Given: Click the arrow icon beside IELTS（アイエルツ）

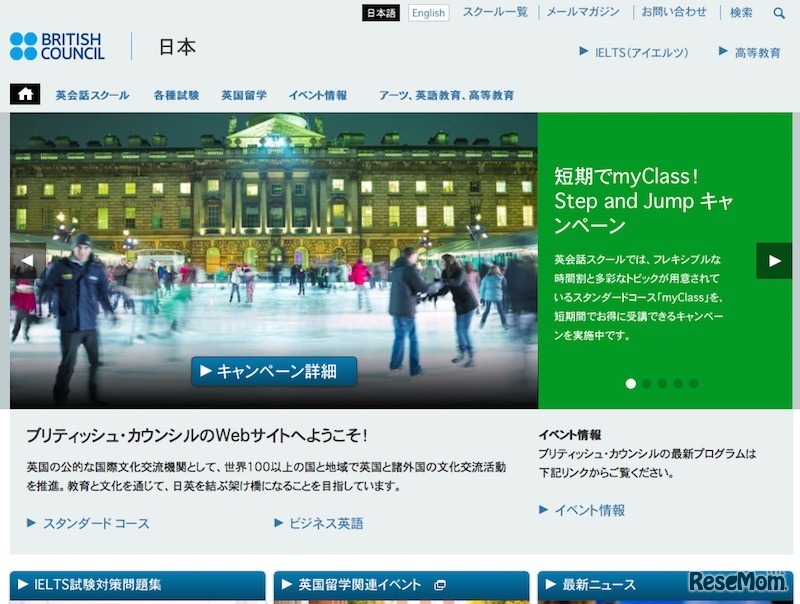Looking at the screenshot, I should pyautogui.click(x=581, y=54).
